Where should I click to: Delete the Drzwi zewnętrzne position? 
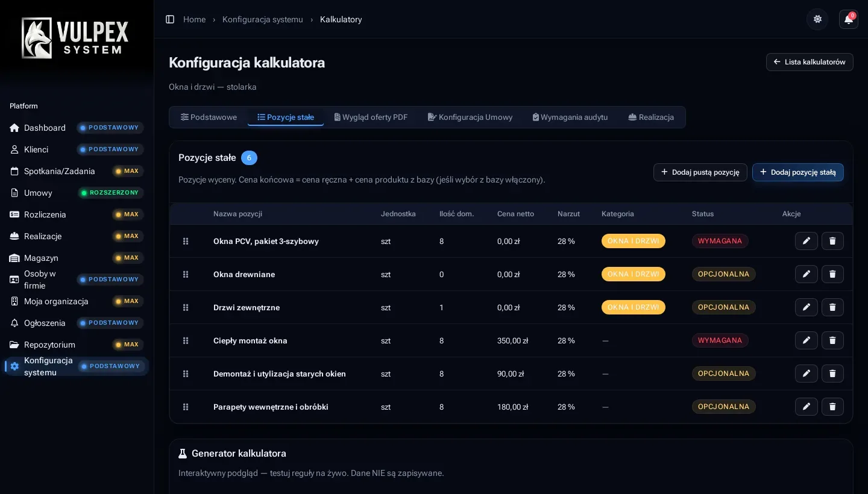[832, 307]
